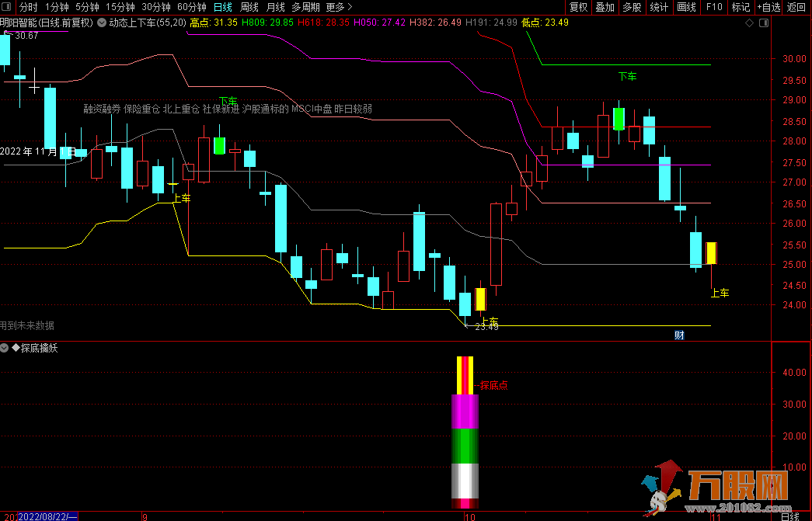Click the 2022/08/22 date box on time axis
This screenshot has width=812, height=521.
(x=47, y=516)
